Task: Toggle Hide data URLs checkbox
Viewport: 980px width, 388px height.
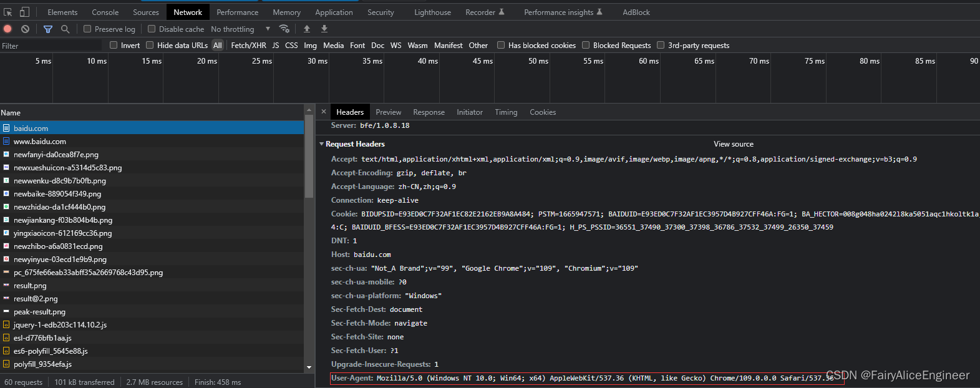Action: click(x=150, y=45)
